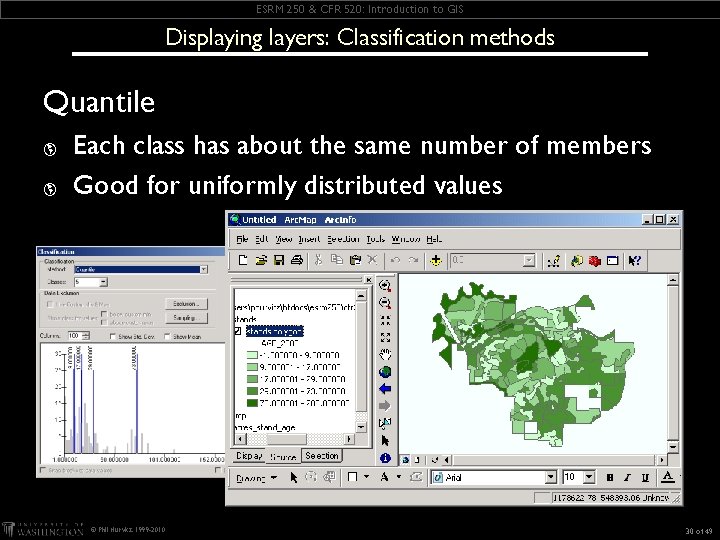Click the Fixed Zoom In arrows icon

[x=385, y=321]
